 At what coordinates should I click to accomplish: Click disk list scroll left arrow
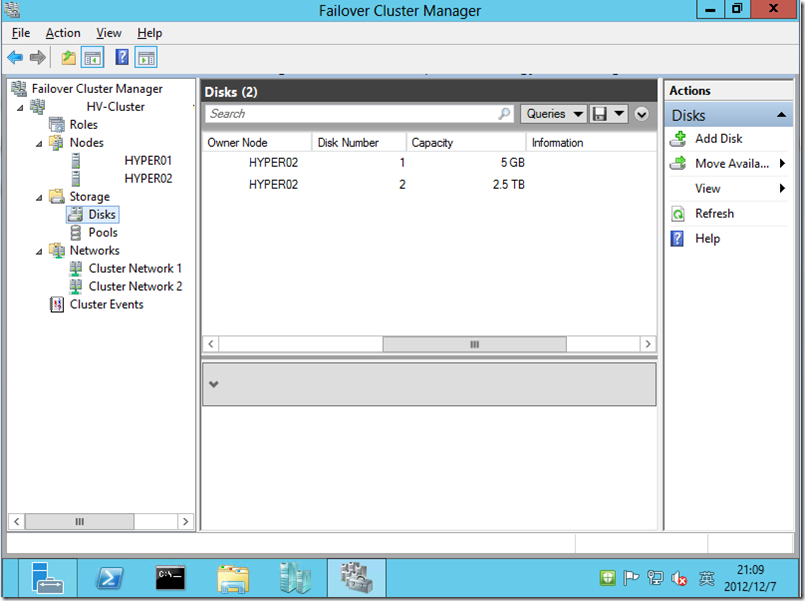pyautogui.click(x=211, y=344)
